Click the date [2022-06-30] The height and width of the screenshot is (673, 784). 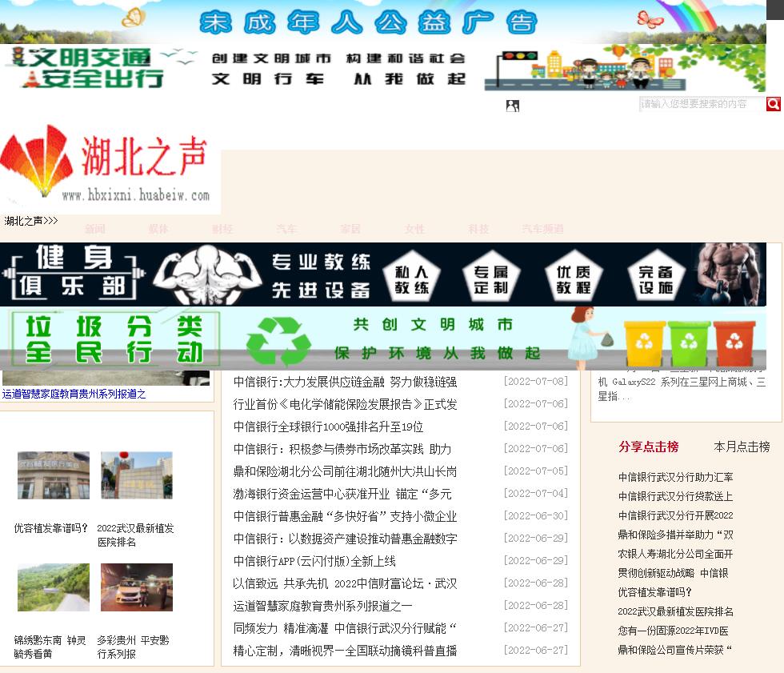pyautogui.click(x=536, y=516)
